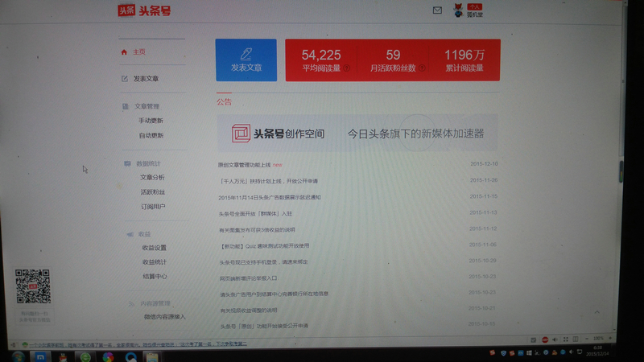Click the 内容源管理 RSS icon
Viewport: 644px width, 362px height.
[131, 304]
